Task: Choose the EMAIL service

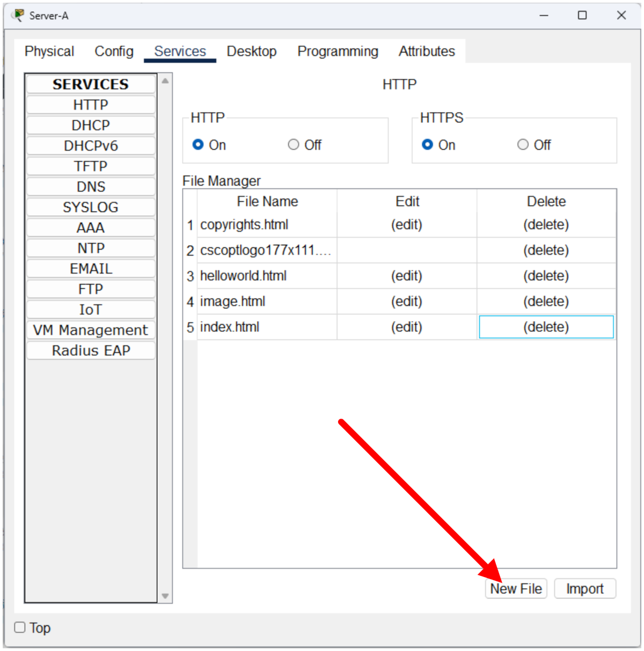Action: (x=91, y=269)
